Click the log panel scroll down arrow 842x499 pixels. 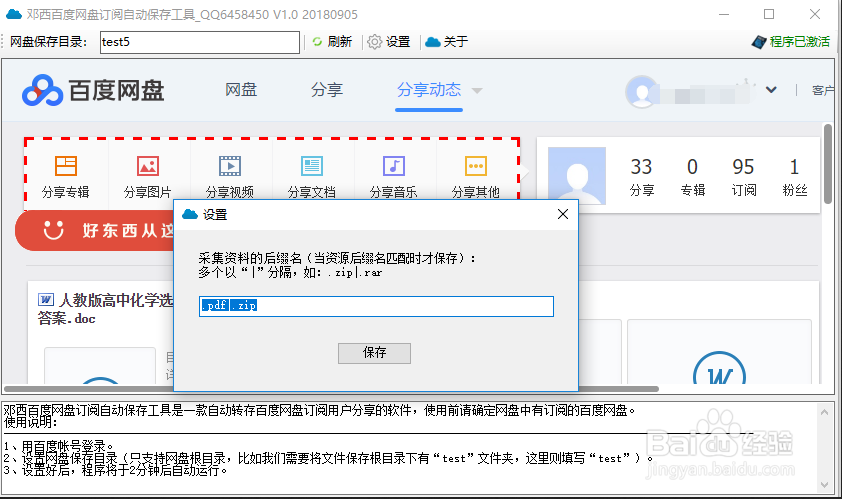pyautogui.click(x=825, y=485)
